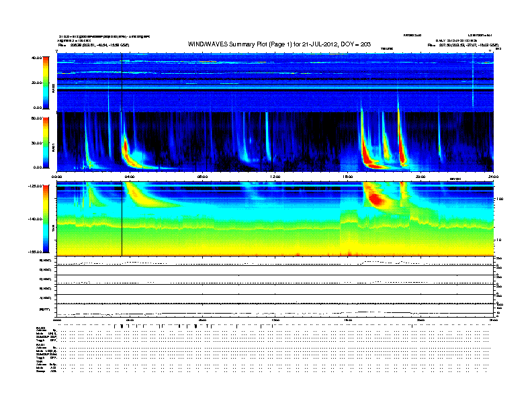Click the vertical black marker line in TNR panel

coord(122,219)
